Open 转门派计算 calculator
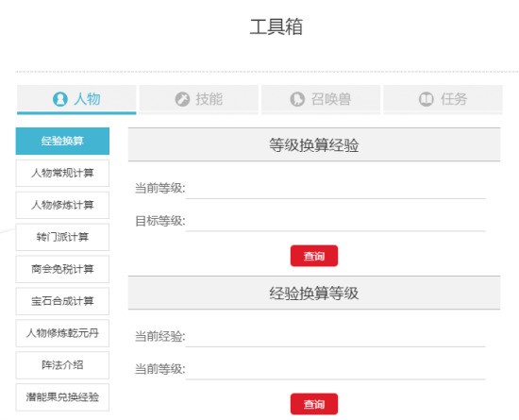Viewport: 519px width, 420px height. point(62,237)
